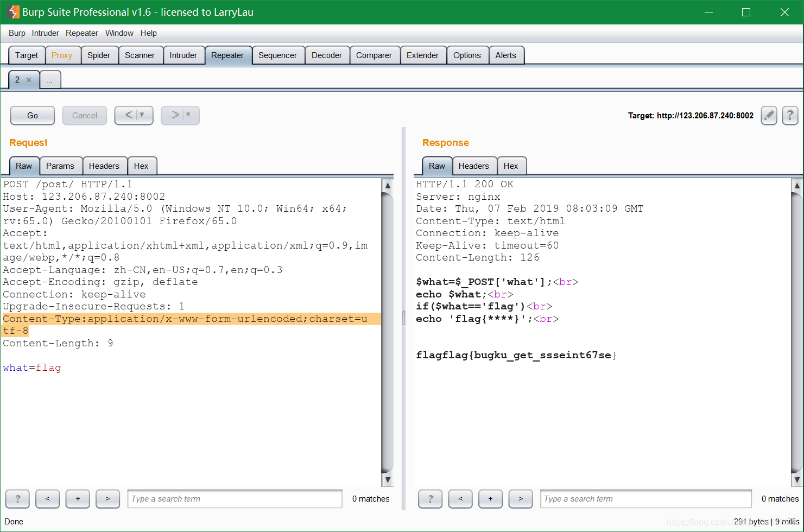Switch to the Alerts tool tab

click(505, 55)
